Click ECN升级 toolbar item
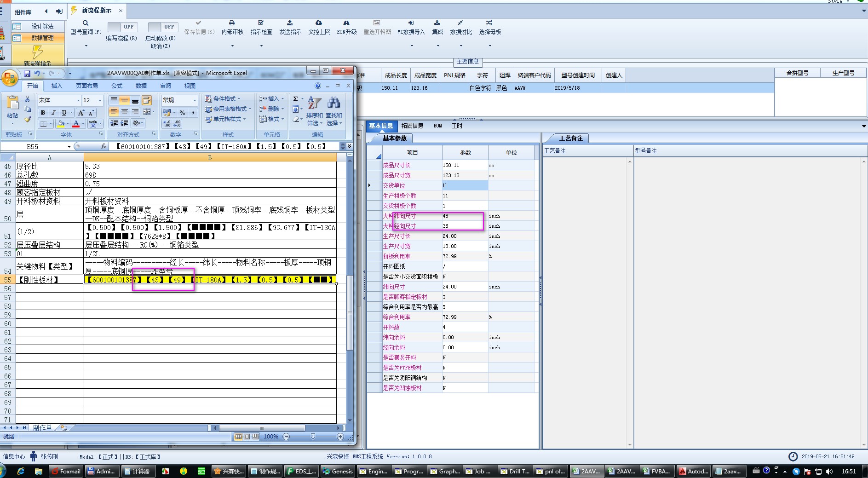The image size is (868, 478). [347, 28]
